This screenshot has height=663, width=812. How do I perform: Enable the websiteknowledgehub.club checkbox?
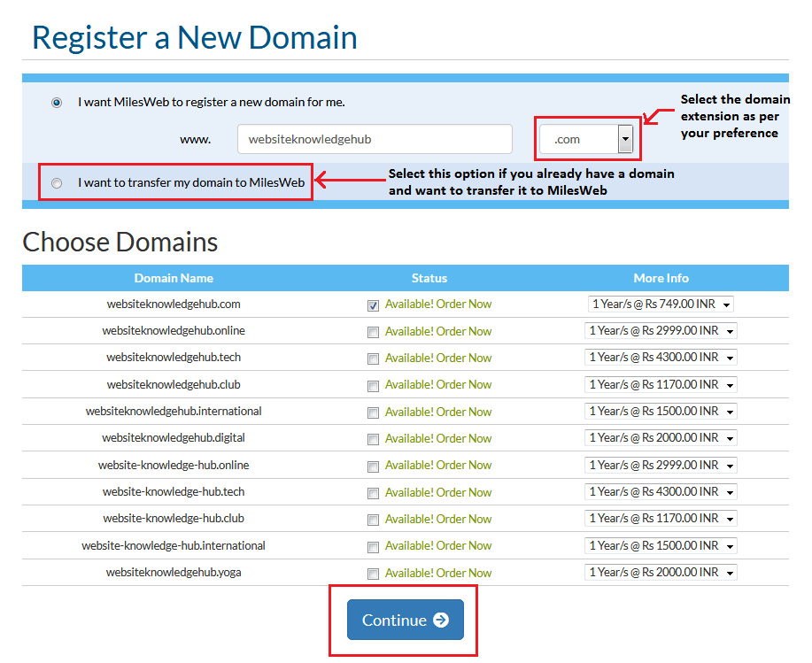[373, 386]
